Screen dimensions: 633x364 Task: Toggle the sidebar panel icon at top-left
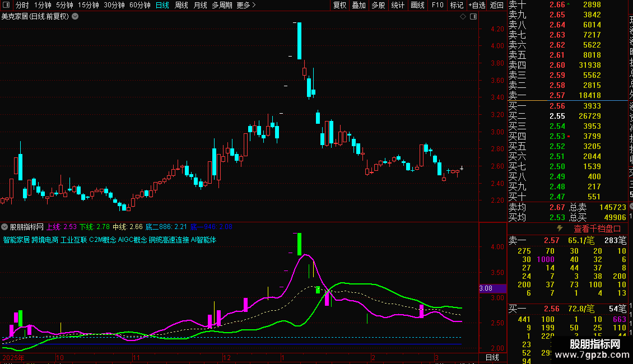(6, 5)
